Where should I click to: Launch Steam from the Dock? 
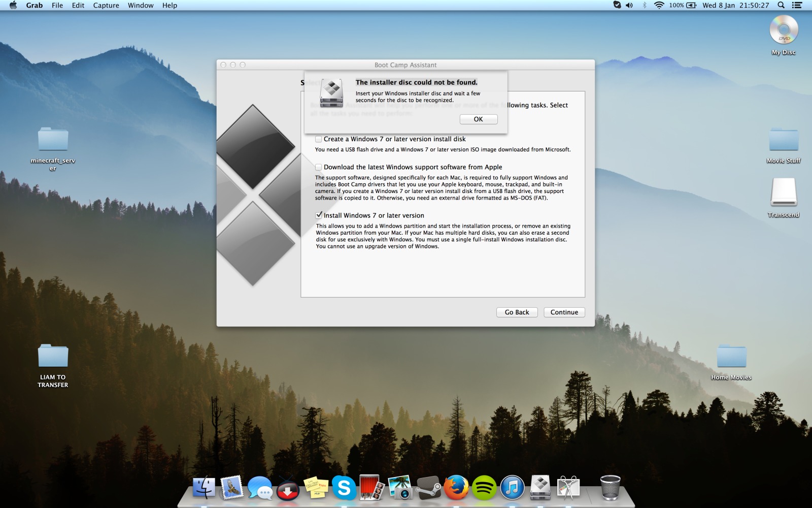(x=428, y=488)
